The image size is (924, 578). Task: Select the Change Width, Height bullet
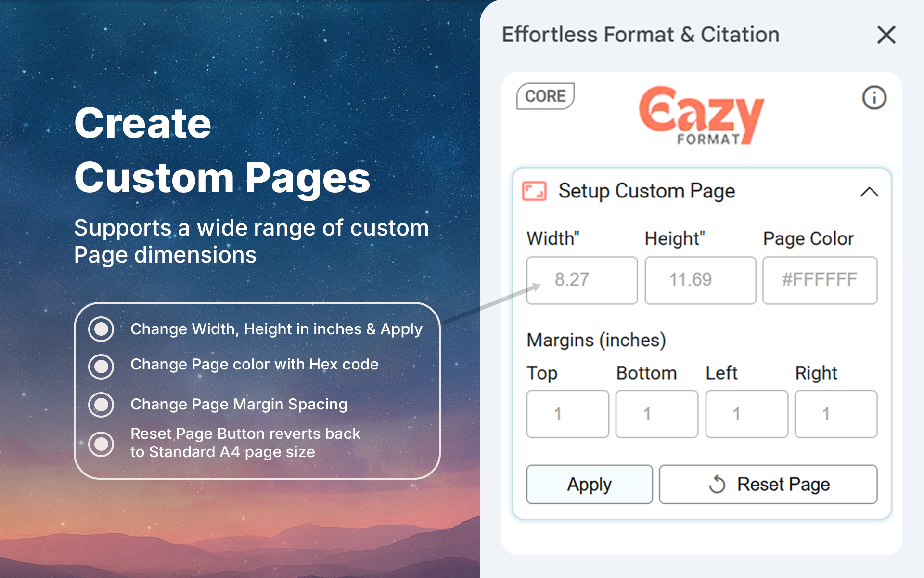[x=101, y=329]
